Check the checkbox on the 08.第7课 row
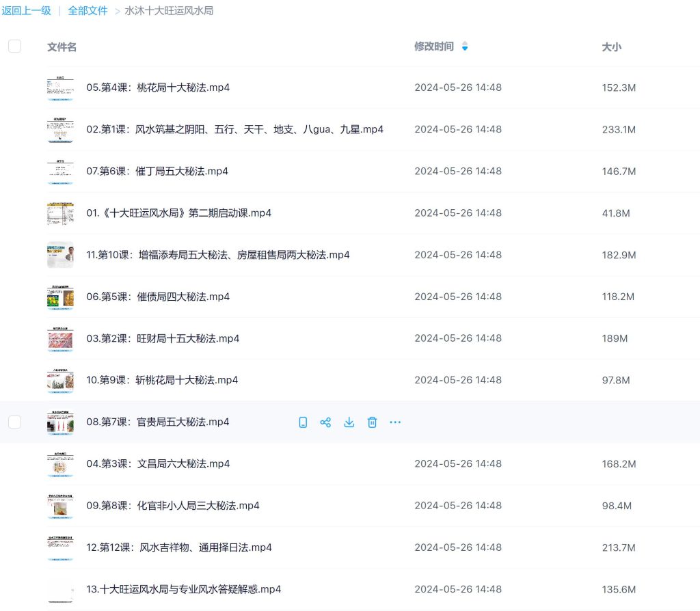The width and height of the screenshot is (700, 611). point(14,422)
